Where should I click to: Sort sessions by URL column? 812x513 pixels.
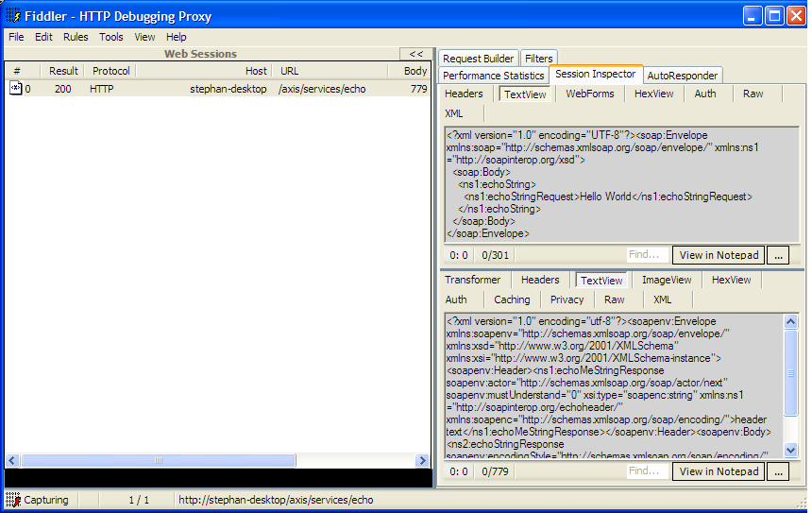pos(330,71)
